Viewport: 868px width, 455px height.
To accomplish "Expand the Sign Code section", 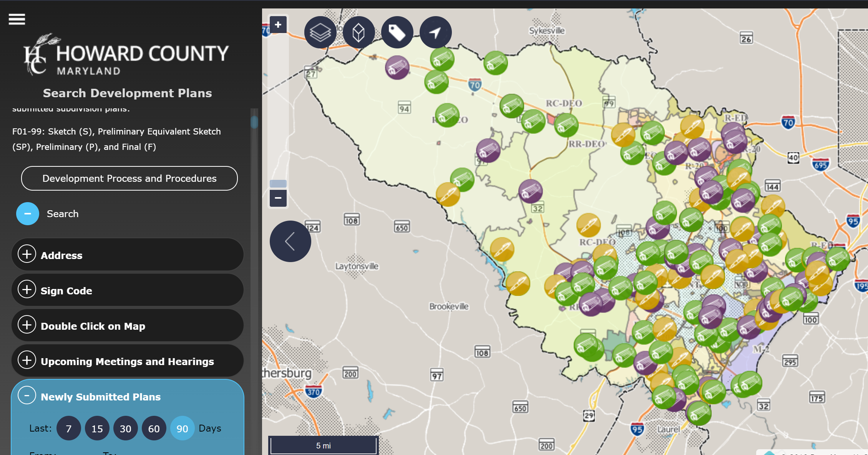I will pos(128,290).
